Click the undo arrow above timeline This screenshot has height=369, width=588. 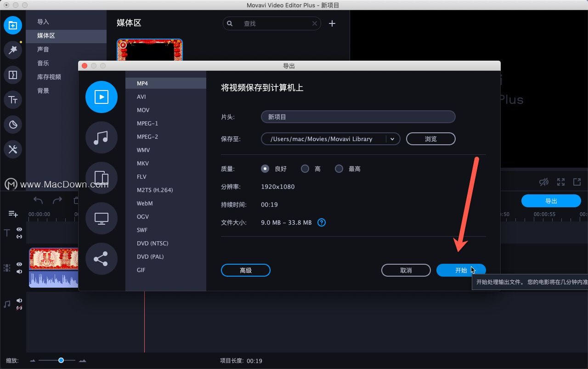(x=38, y=200)
